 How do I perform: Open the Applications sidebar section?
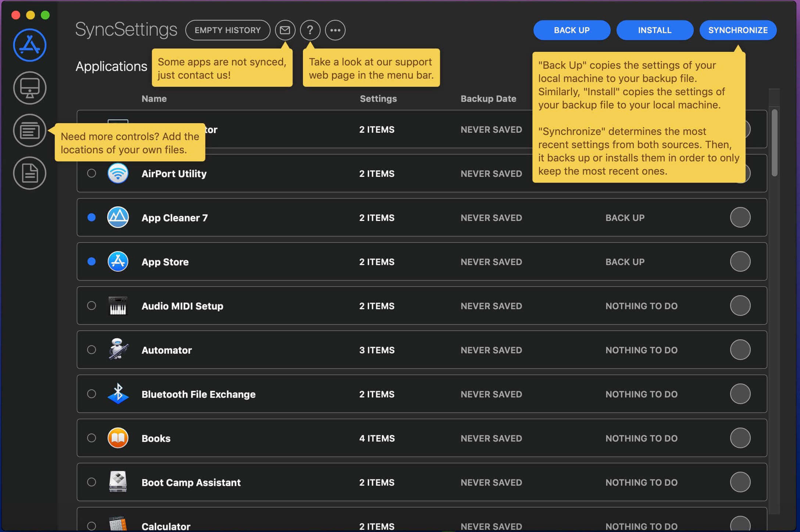[x=29, y=45]
